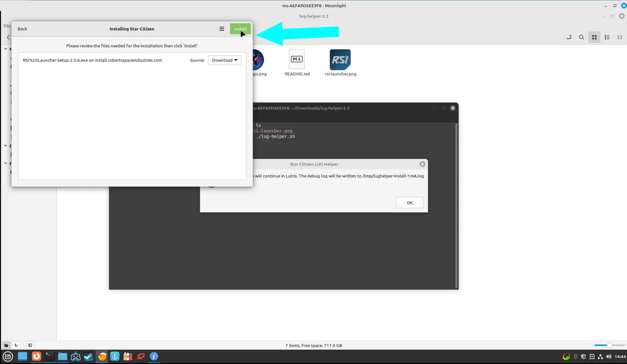Image resolution: width=627 pixels, height=364 pixels.
Task: Show tree view in file manager sidebar
Action: (x=16, y=345)
